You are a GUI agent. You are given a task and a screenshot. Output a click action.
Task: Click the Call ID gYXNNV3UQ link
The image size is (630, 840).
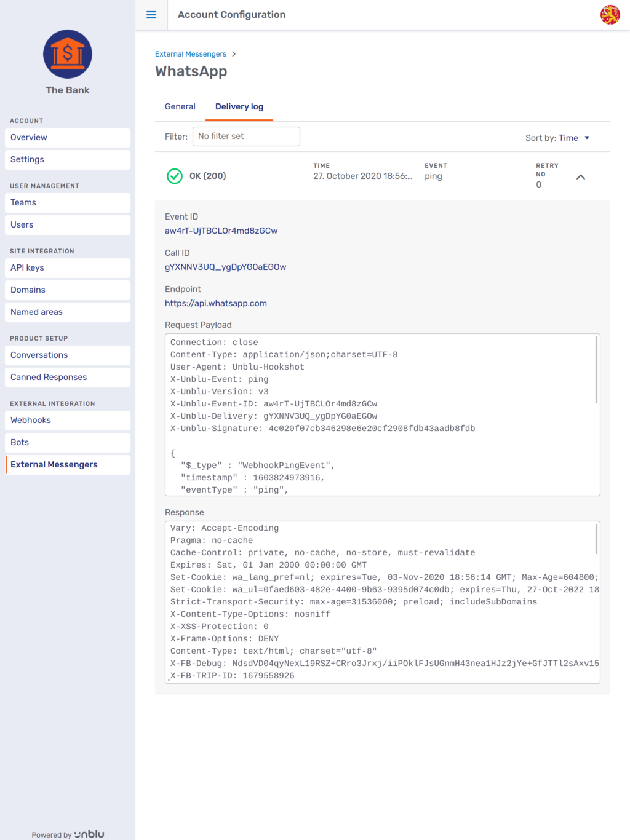coord(226,267)
